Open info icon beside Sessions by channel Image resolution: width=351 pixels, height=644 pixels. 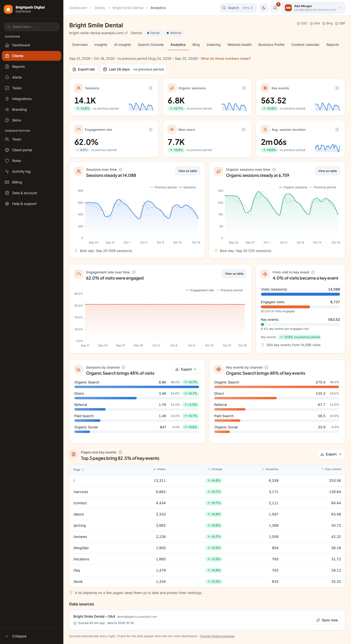123,367
